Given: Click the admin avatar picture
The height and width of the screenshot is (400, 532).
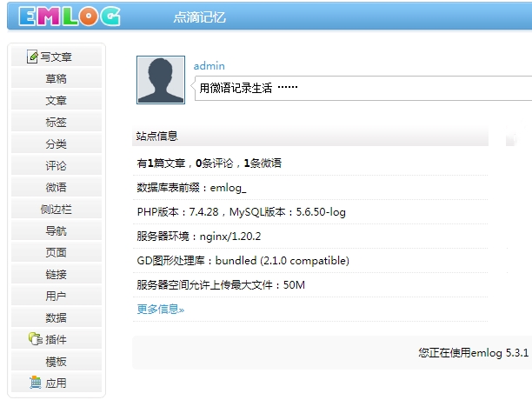Looking at the screenshot, I should click(161, 80).
